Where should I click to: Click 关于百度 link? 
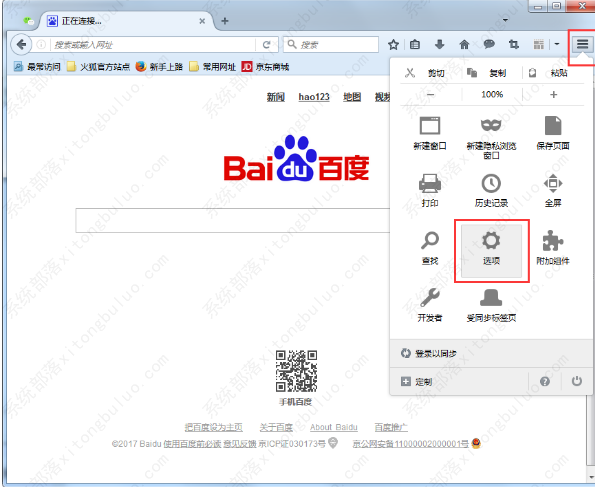tap(276, 427)
